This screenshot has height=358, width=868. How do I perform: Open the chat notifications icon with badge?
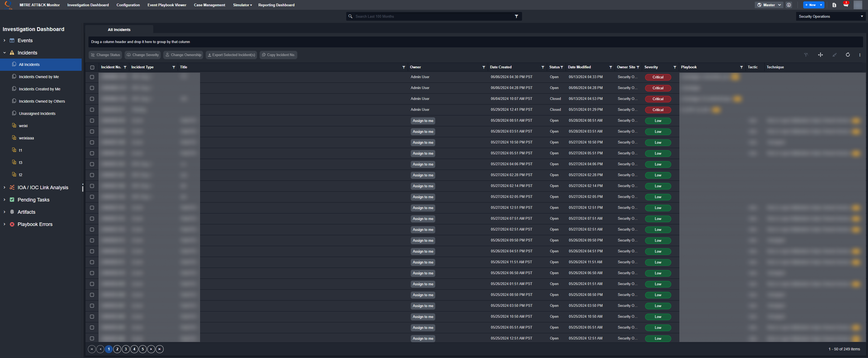[845, 5]
